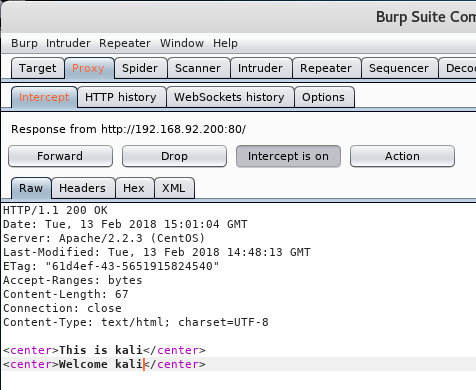Switch to the Target tab

tap(38, 68)
